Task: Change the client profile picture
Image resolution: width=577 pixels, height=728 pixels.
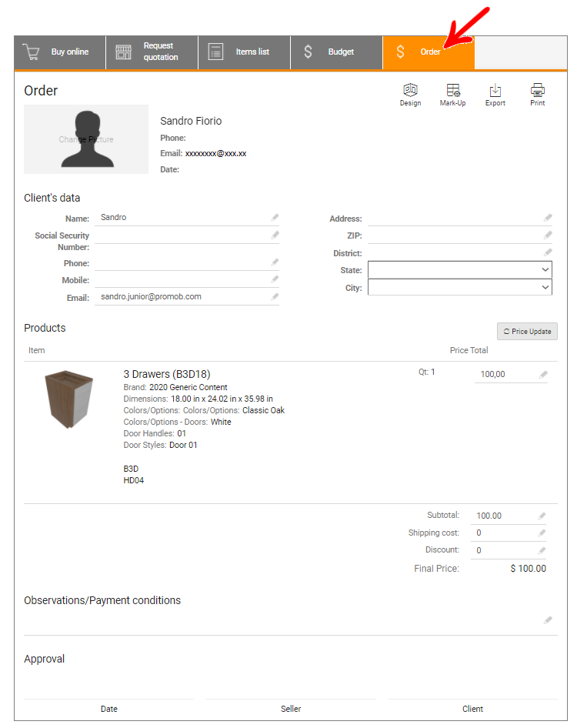Action: coord(86,139)
